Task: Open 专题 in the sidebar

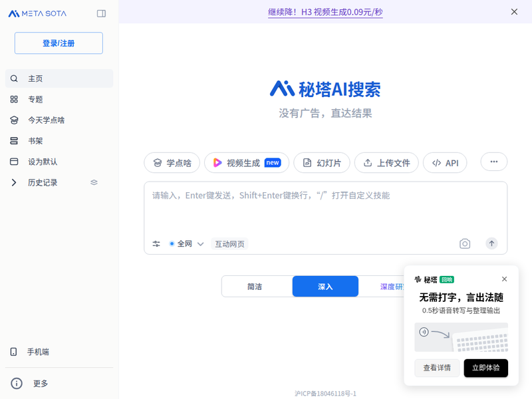Action: (x=59, y=99)
